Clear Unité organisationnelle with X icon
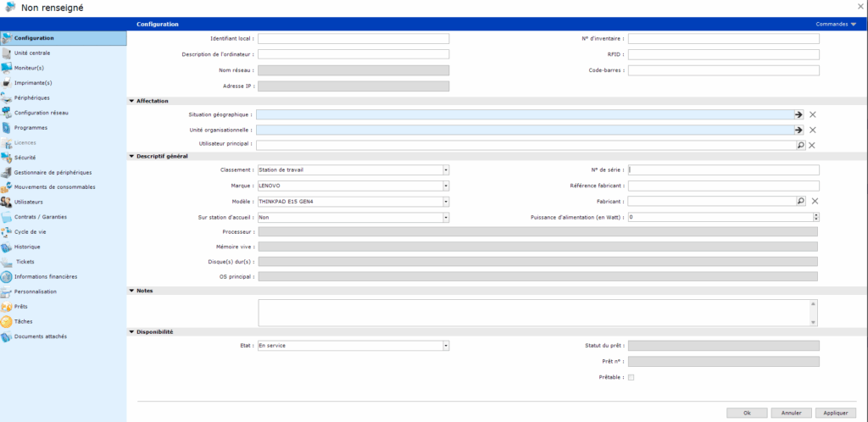 (813, 130)
